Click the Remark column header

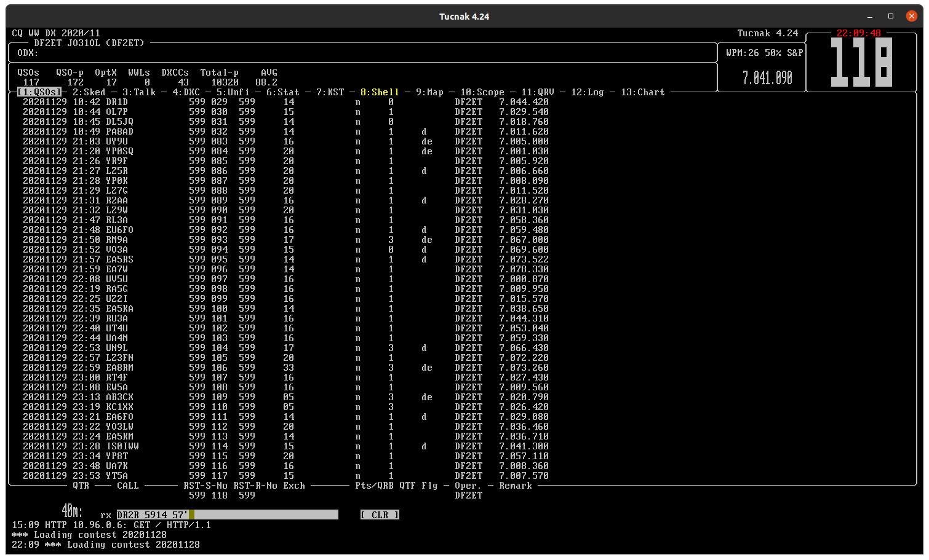pos(516,486)
